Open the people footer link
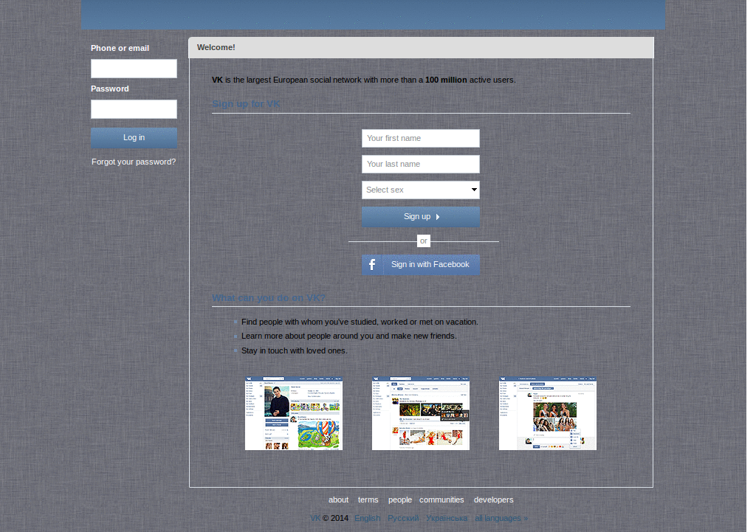Viewport: 756px width, 532px height. click(x=400, y=500)
